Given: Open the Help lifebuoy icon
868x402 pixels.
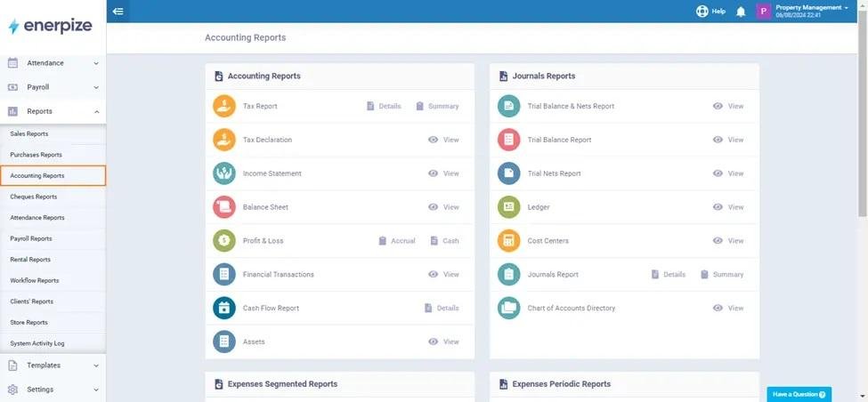Looking at the screenshot, I should pos(702,11).
